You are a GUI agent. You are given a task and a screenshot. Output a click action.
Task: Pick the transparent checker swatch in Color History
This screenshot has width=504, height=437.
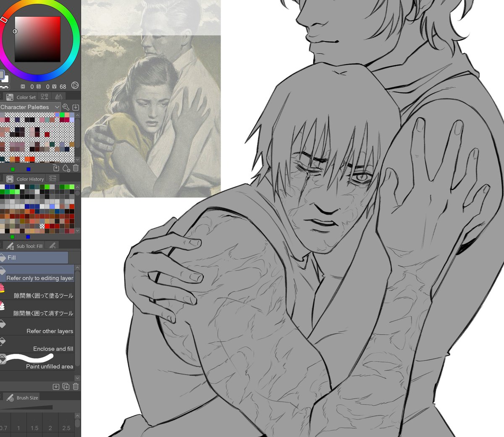[42, 226]
